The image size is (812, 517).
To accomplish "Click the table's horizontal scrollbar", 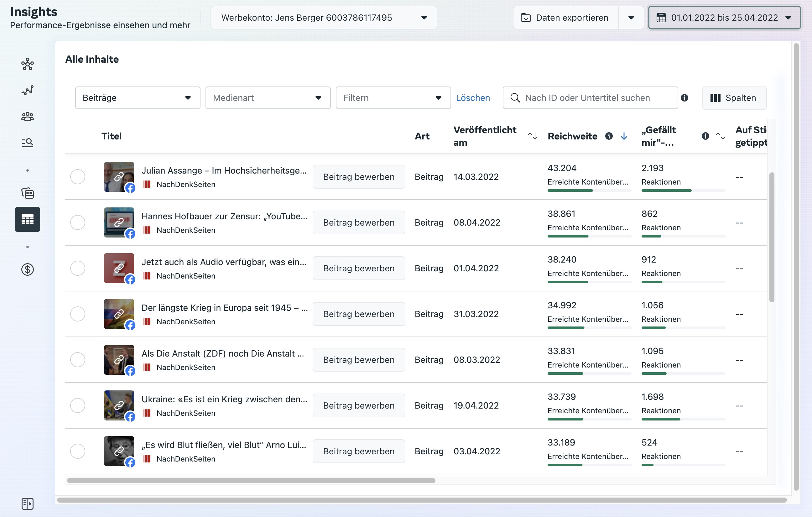I will pyautogui.click(x=251, y=480).
